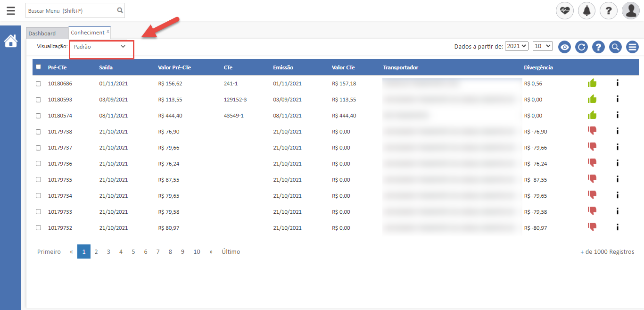Click the Buscar Menu search field

[x=71, y=10]
